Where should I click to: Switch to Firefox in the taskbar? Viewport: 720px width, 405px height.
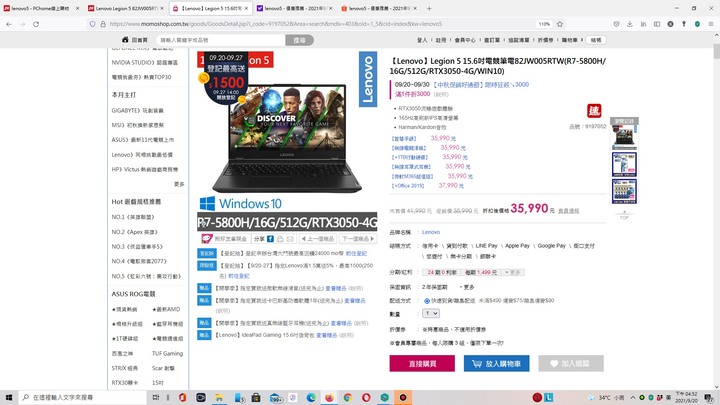329,397
